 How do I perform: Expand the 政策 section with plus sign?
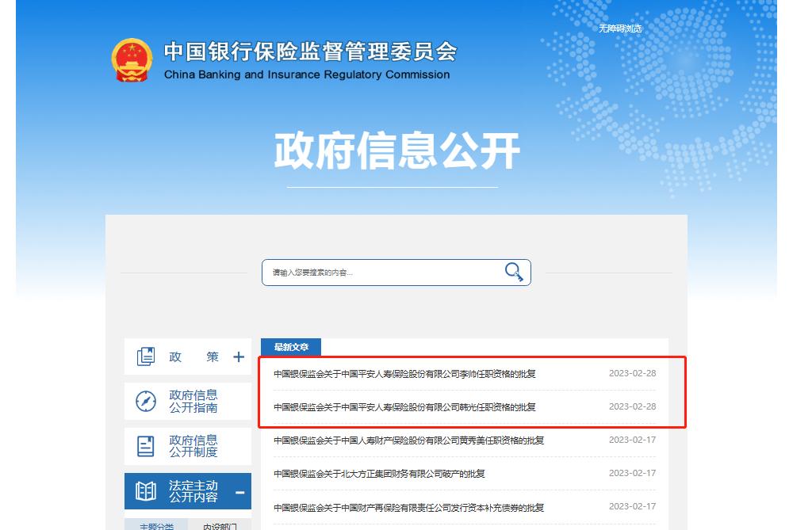click(239, 357)
